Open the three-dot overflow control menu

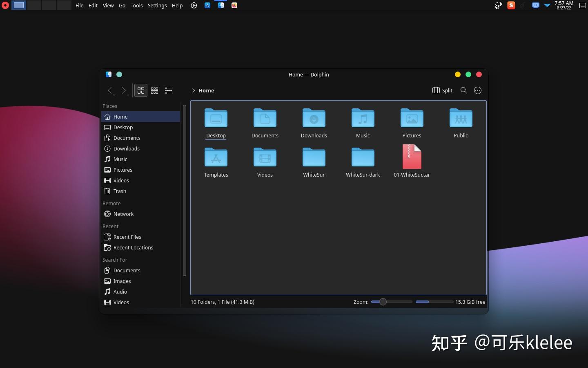(477, 90)
